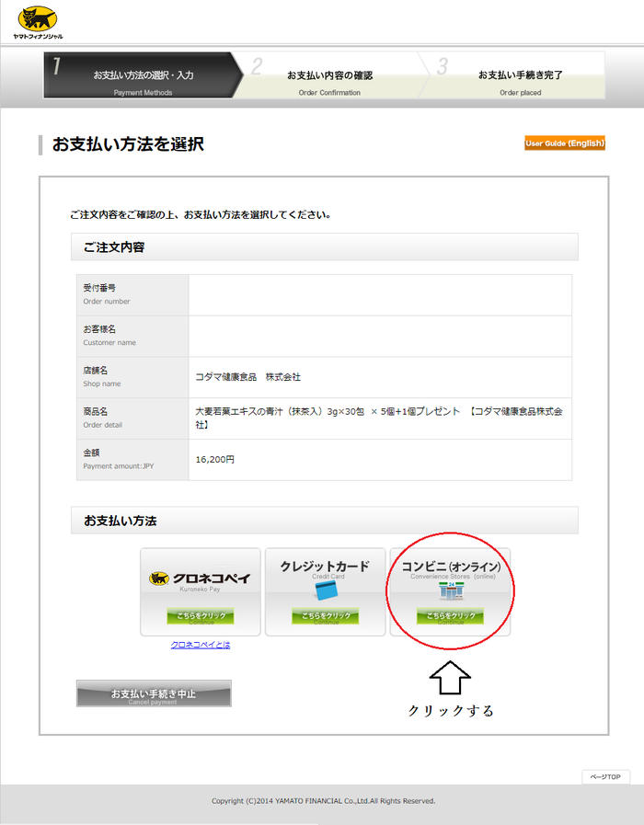Click the payment amount 16,200円
Image resolution: width=644 pixels, height=825 pixels.
click(x=214, y=459)
